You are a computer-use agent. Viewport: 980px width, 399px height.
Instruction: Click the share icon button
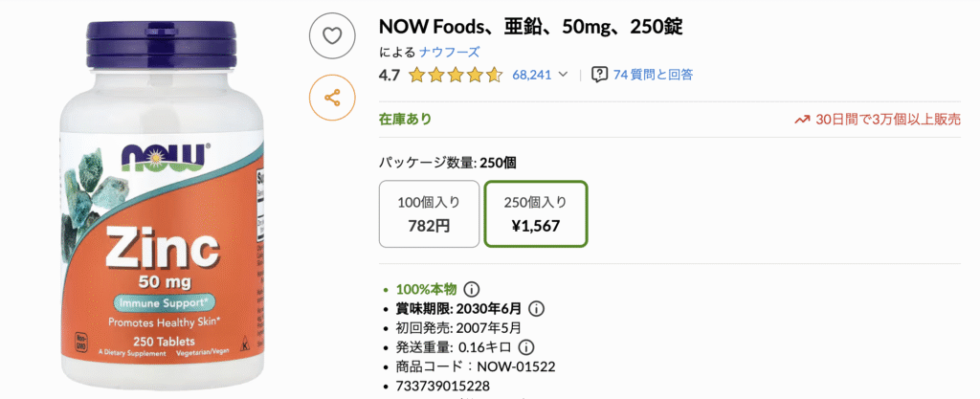click(332, 98)
